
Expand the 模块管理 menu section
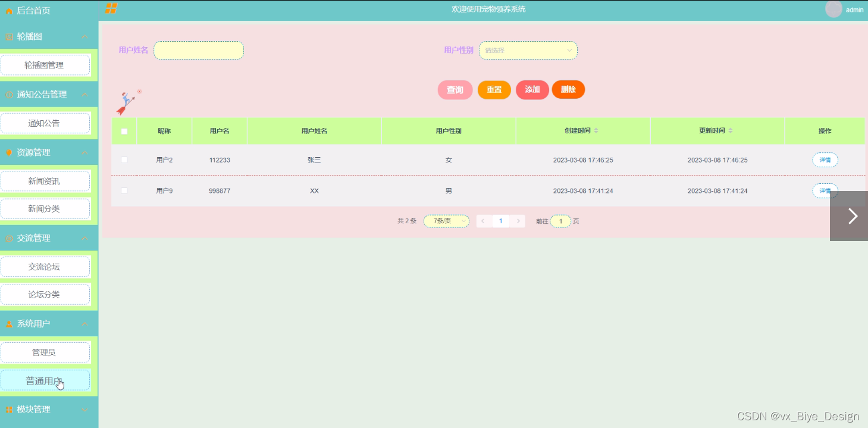(84, 410)
